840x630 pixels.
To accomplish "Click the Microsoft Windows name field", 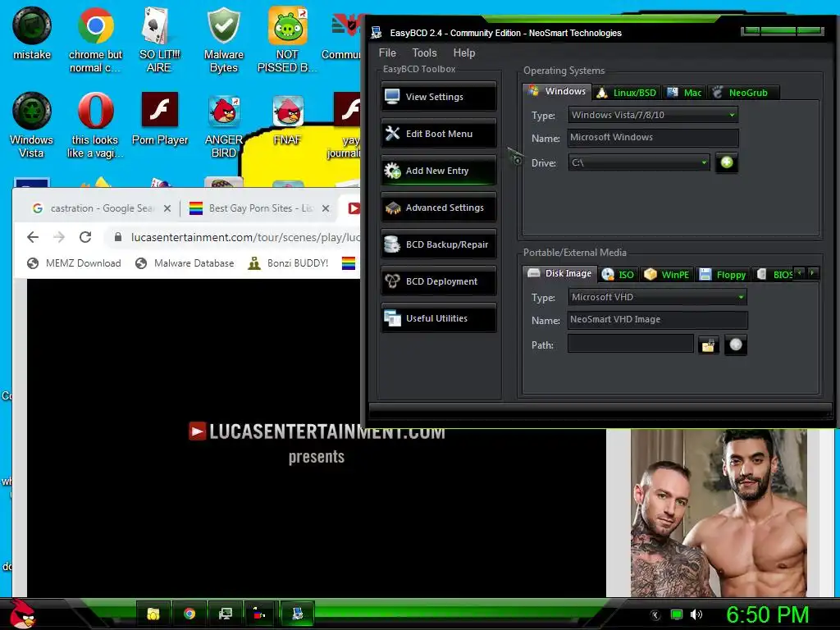I will tap(653, 138).
